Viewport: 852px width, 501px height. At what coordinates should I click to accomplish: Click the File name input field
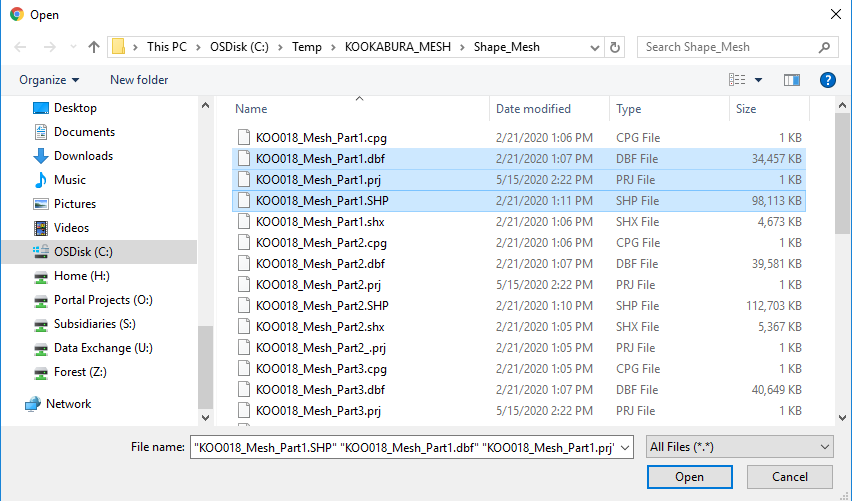410,447
